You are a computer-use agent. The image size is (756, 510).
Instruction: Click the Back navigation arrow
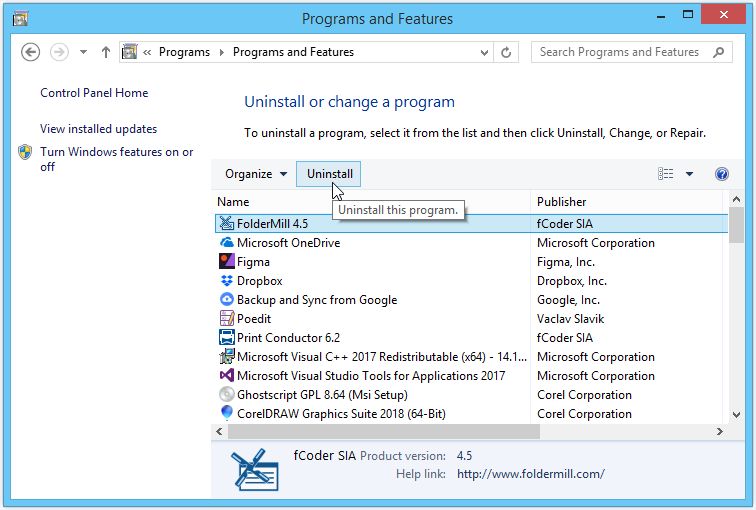(30, 52)
